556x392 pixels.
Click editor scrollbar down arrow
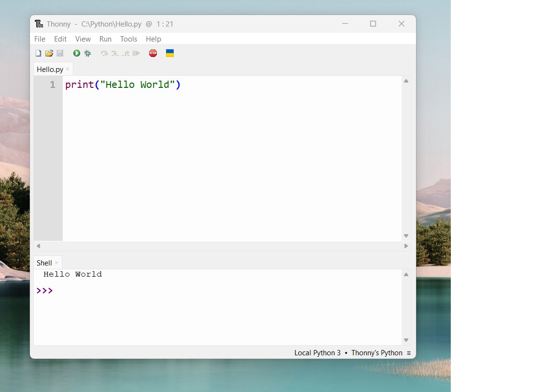[x=406, y=236]
